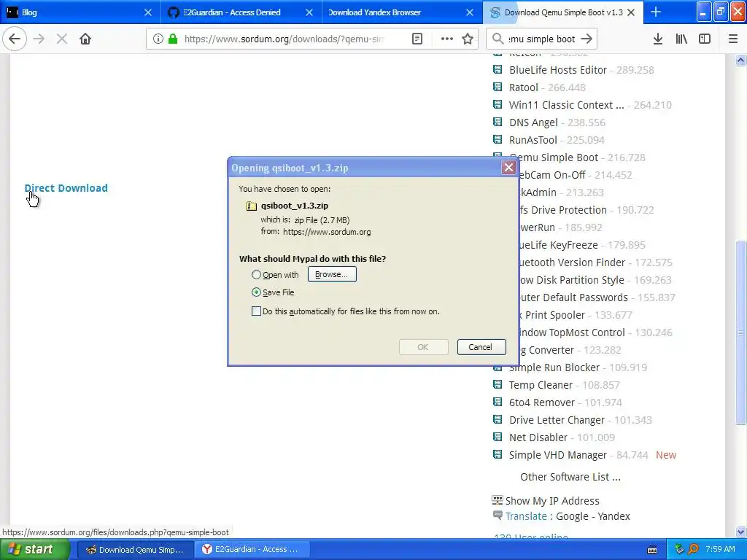
Task: Open the 6to4 Remover link
Action: pyautogui.click(x=542, y=402)
